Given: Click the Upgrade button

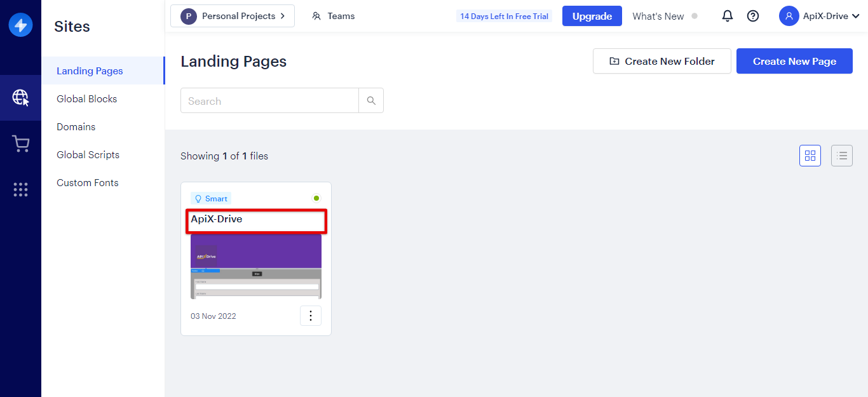Looking at the screenshot, I should (592, 16).
